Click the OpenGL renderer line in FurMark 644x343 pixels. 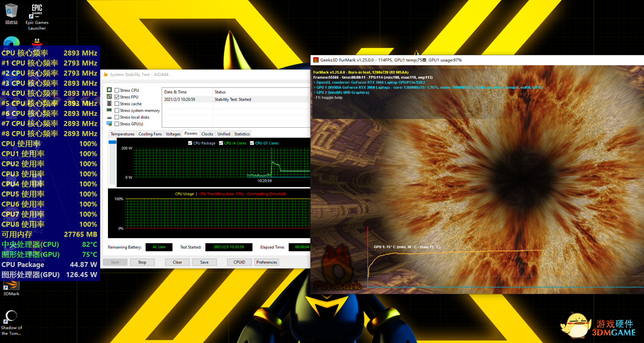pos(369,83)
